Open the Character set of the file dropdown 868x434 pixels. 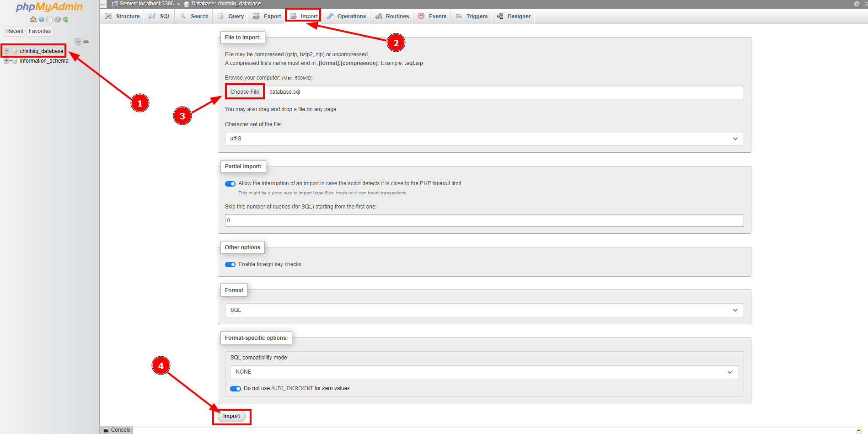(x=484, y=139)
